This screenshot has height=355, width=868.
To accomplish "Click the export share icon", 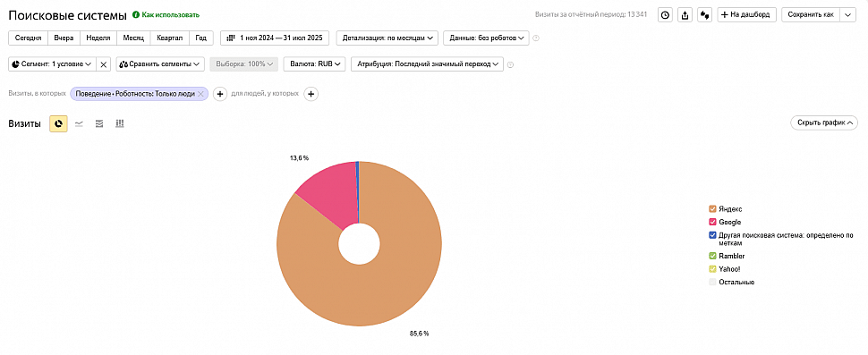I will (x=685, y=15).
